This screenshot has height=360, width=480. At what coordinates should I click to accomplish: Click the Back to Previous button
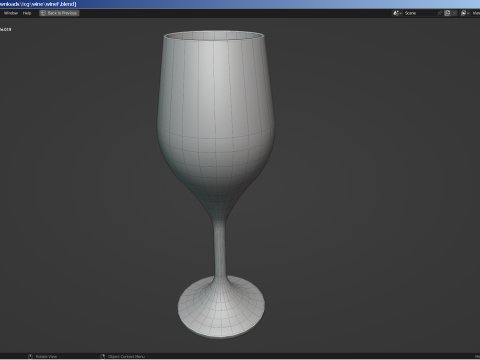(x=59, y=13)
